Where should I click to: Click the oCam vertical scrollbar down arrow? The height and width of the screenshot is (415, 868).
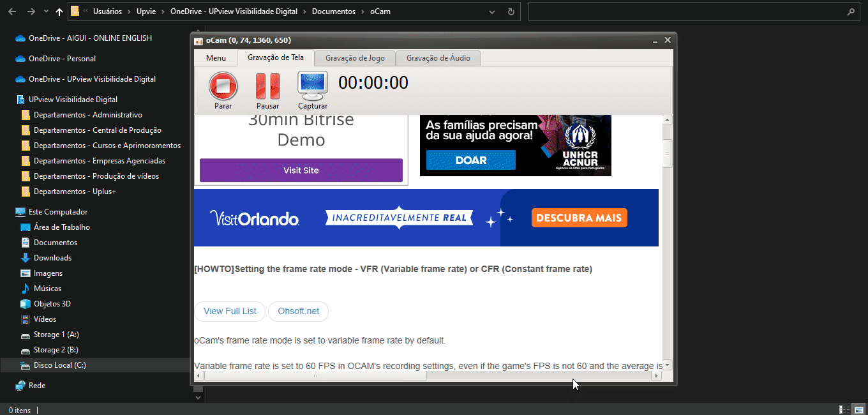pos(668,365)
